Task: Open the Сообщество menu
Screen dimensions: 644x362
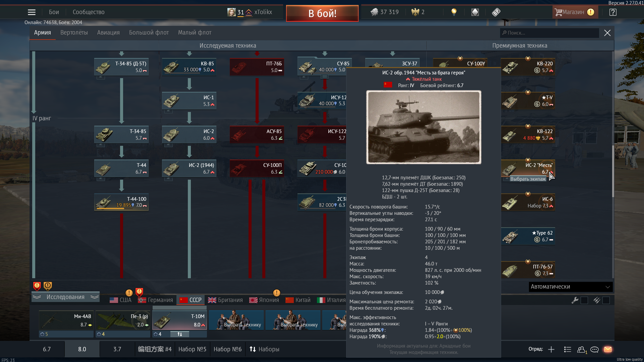Action: (x=89, y=12)
